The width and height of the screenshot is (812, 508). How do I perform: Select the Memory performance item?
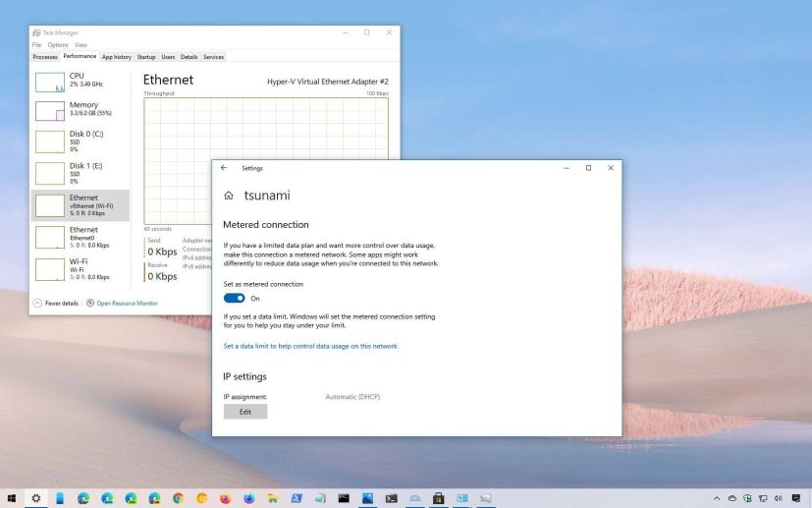[81, 110]
